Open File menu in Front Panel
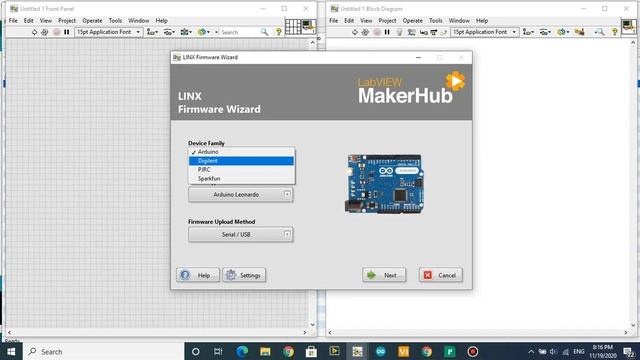This screenshot has height=360, width=640. [13, 20]
